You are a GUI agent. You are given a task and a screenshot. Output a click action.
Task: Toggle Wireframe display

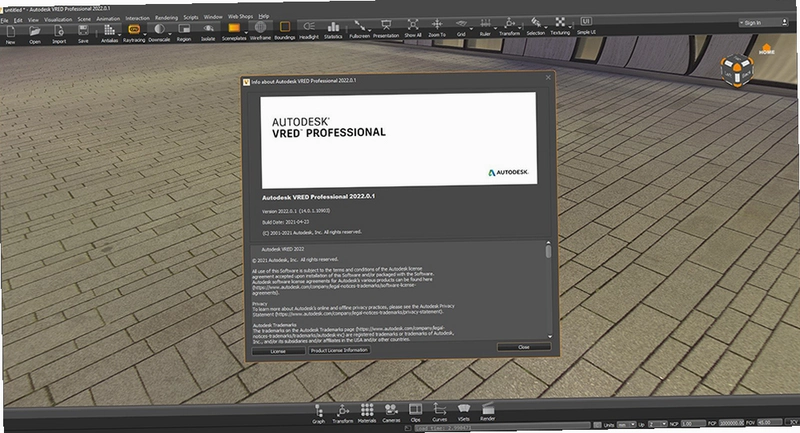[260, 29]
